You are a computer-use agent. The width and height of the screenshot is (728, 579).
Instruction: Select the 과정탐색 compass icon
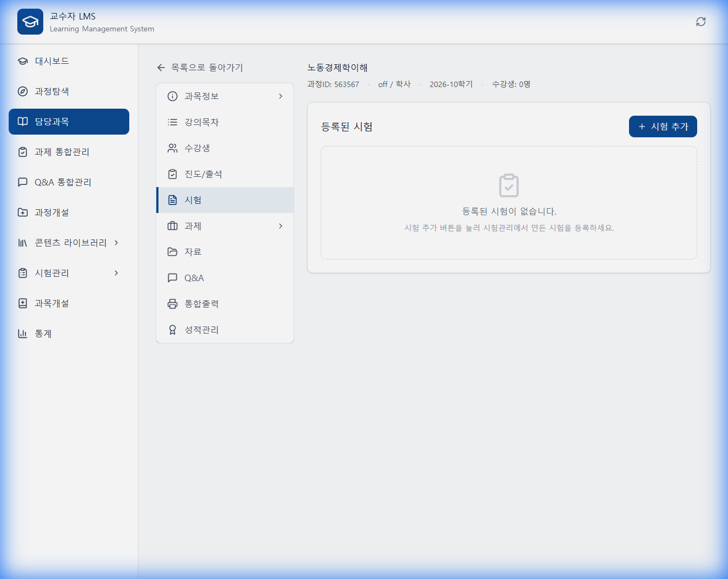click(x=22, y=91)
